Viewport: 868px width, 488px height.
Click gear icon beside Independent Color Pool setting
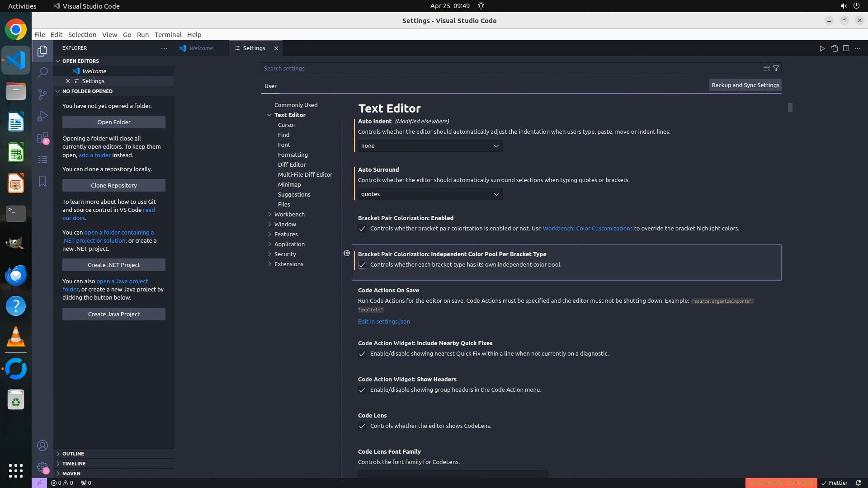(347, 253)
